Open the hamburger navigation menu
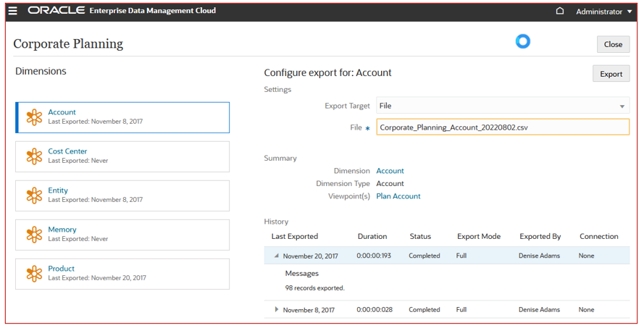The height and width of the screenshot is (328, 644). pyautogui.click(x=13, y=11)
